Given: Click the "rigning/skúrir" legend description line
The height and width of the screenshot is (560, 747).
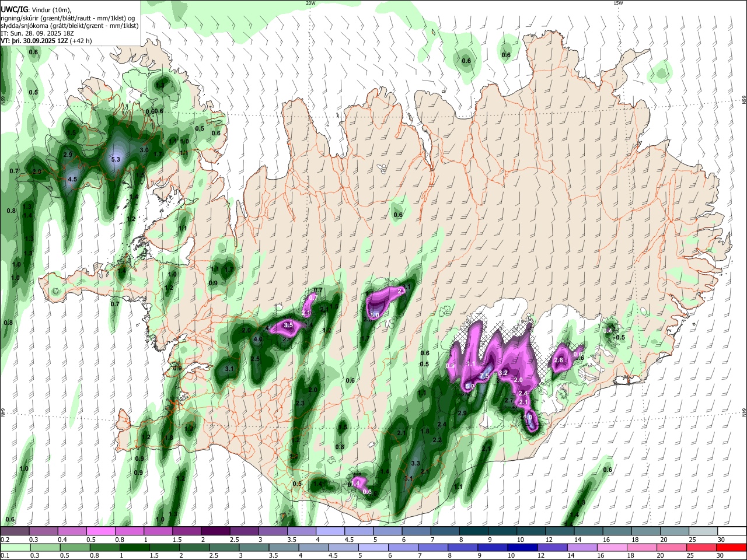Looking at the screenshot, I should click(68, 18).
